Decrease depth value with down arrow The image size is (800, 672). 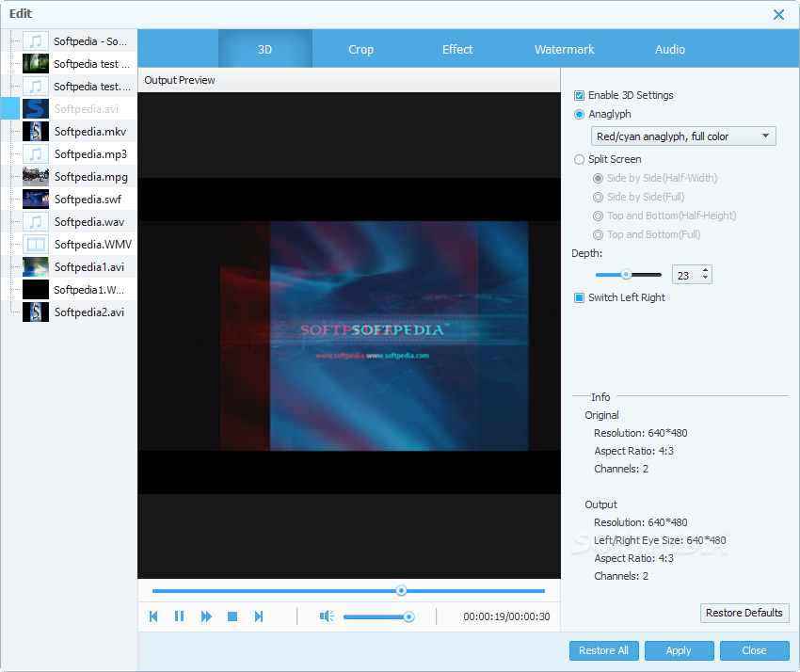tap(705, 278)
